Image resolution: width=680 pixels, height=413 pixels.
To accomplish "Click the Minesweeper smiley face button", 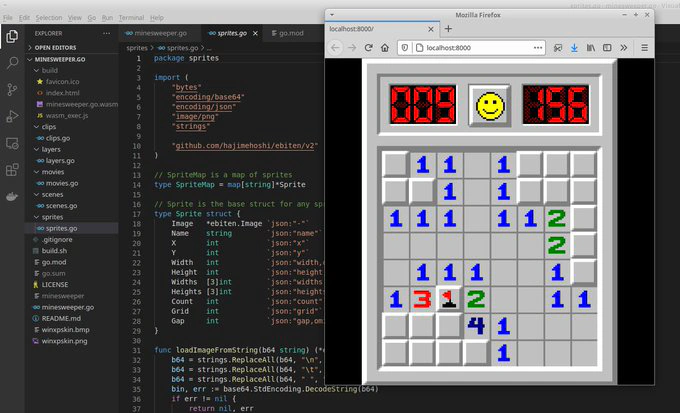I will click(x=490, y=105).
